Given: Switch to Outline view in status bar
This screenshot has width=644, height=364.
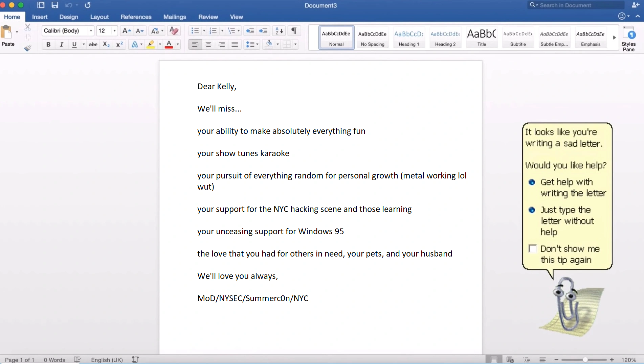Looking at the screenshot, I should (x=527, y=360).
